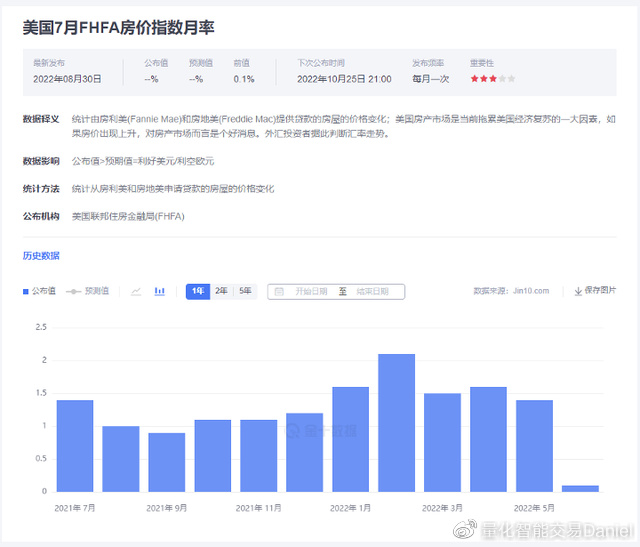The image size is (640, 547).
Task: Click the 每月一次 frequency text
Action: point(431,79)
